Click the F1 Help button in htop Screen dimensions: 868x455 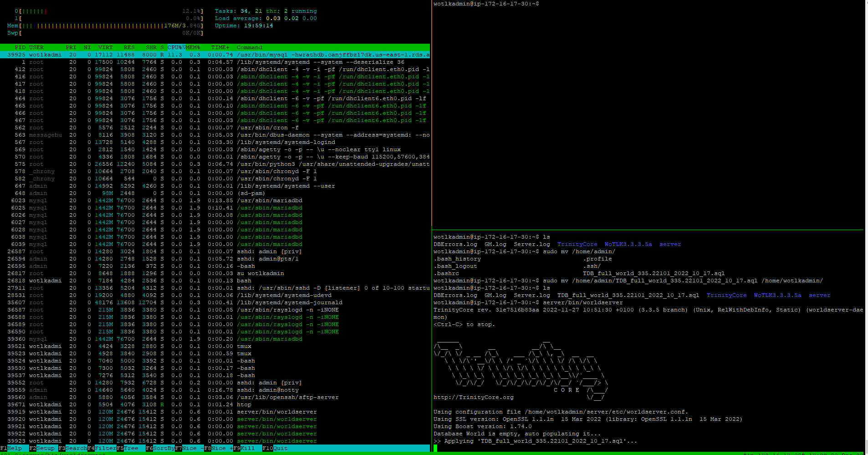pyautogui.click(x=14, y=448)
